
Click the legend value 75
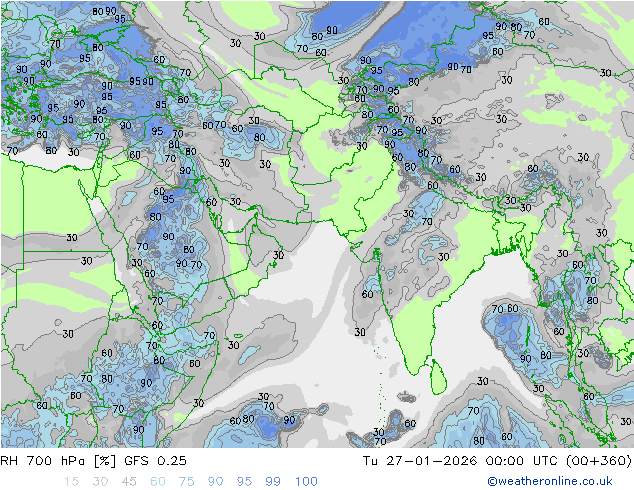tap(186, 482)
